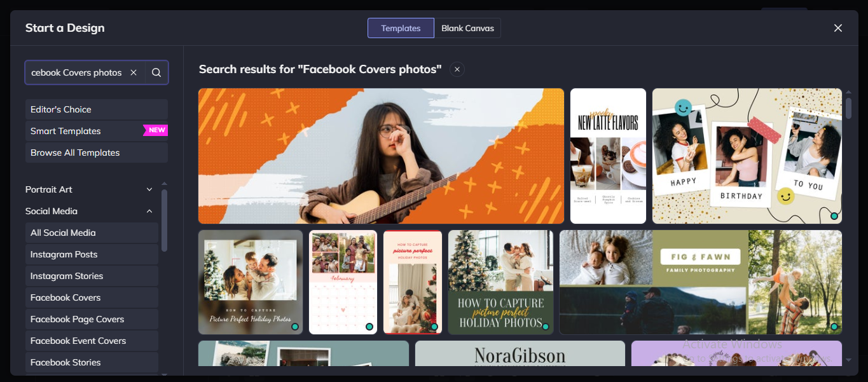This screenshot has height=382, width=868.
Task: Select the Templates tab
Action: click(401, 27)
